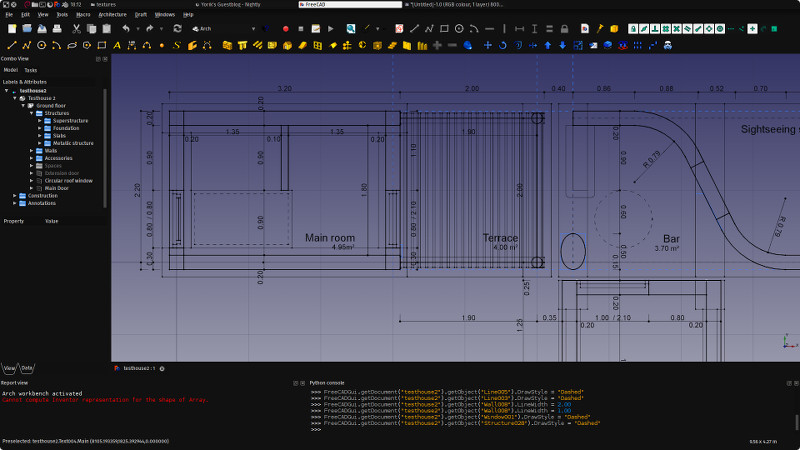The width and height of the screenshot is (800, 450).
Task: Select the Draft Circle tool
Action: coord(42,45)
